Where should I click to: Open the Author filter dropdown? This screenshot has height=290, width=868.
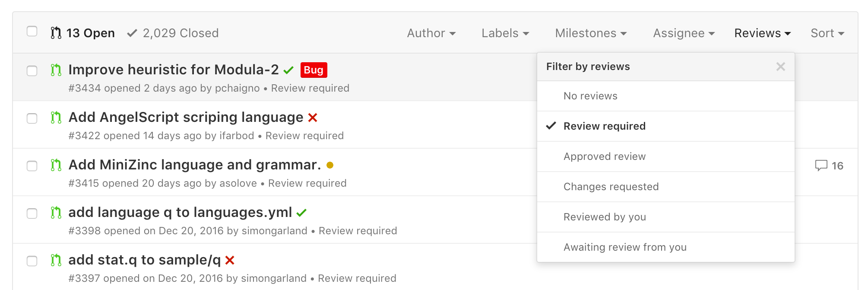pyautogui.click(x=431, y=33)
